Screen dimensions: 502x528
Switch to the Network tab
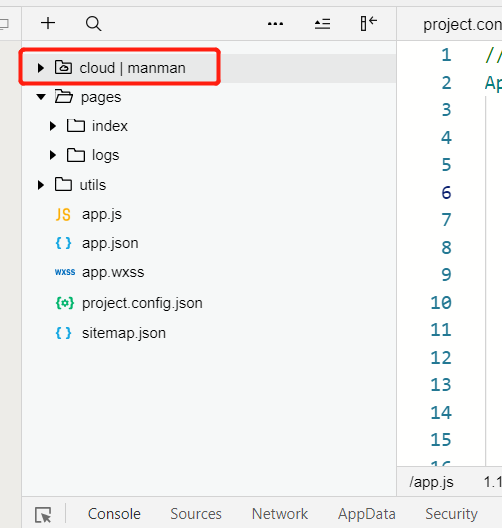(x=280, y=514)
